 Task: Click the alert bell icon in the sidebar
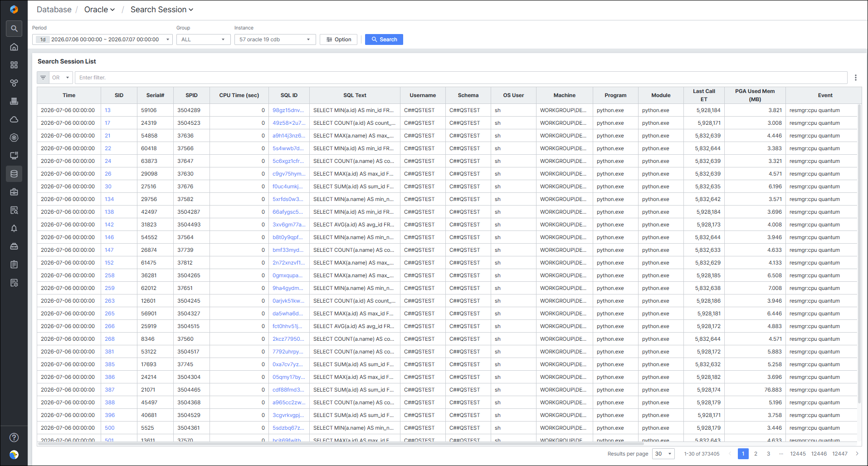(14, 228)
